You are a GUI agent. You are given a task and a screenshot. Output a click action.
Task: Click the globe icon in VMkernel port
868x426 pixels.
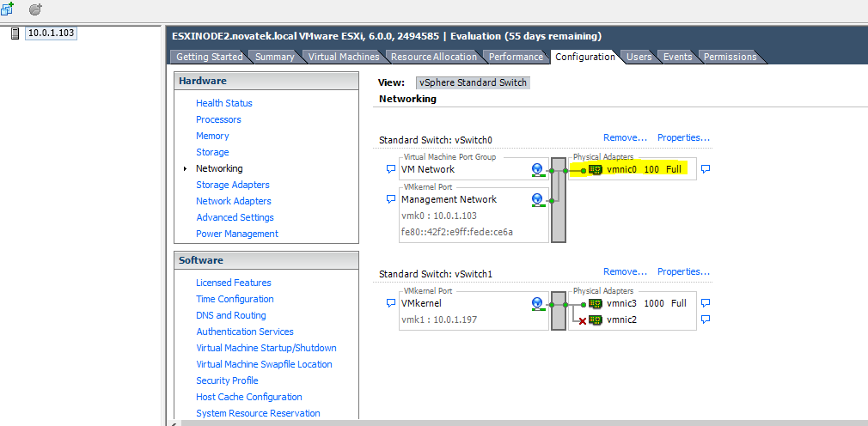[x=536, y=304]
